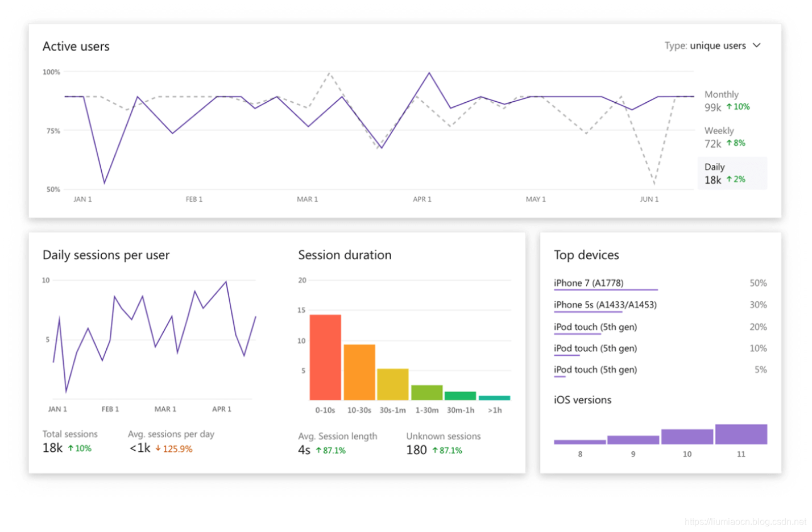This screenshot has width=812, height=532.
Task: Click the iPhone 5s (A1433/A1453) device row
Action: pyautogui.click(x=661, y=305)
